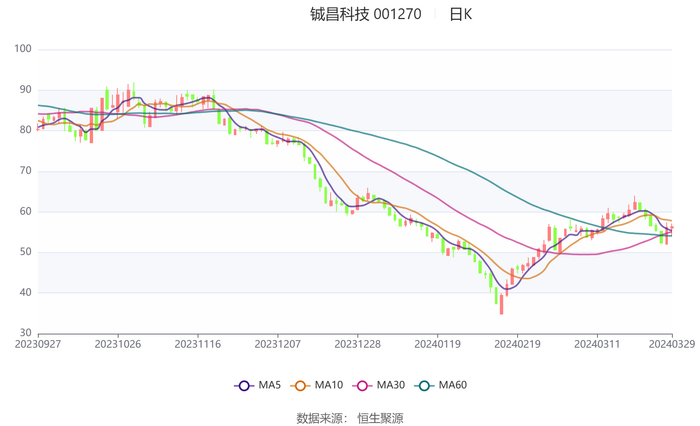This screenshot has height=426, width=700.
Task: Choose the 20240311 date label
Action: coord(596,343)
